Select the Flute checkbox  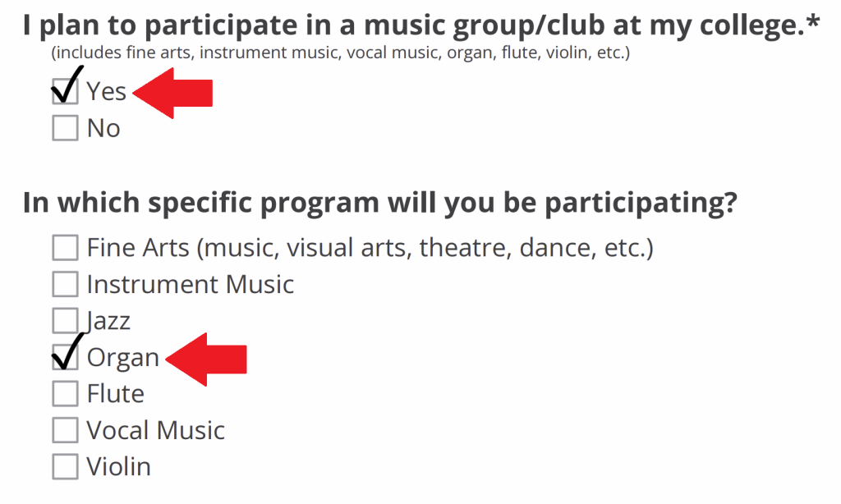click(x=64, y=393)
